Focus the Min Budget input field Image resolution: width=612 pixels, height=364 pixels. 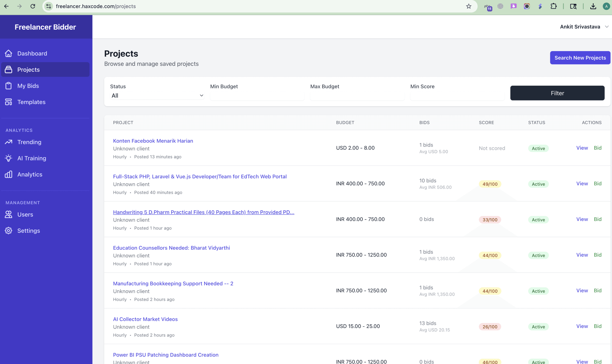257,96
